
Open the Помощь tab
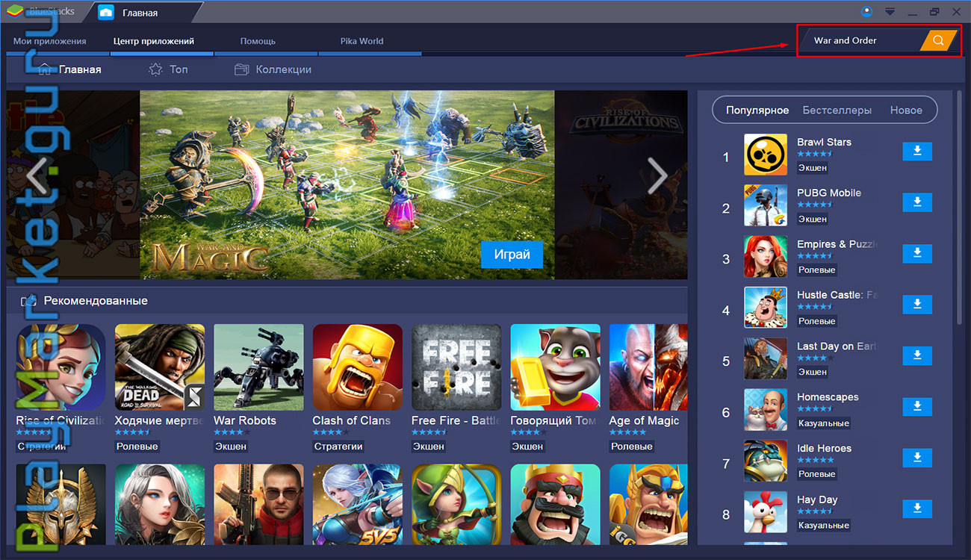click(x=258, y=41)
